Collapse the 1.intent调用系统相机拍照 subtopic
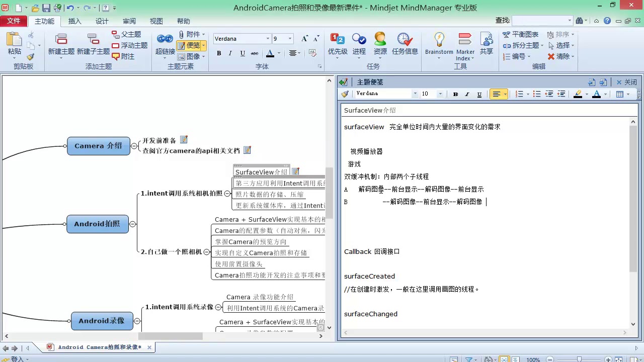 [x=227, y=193]
